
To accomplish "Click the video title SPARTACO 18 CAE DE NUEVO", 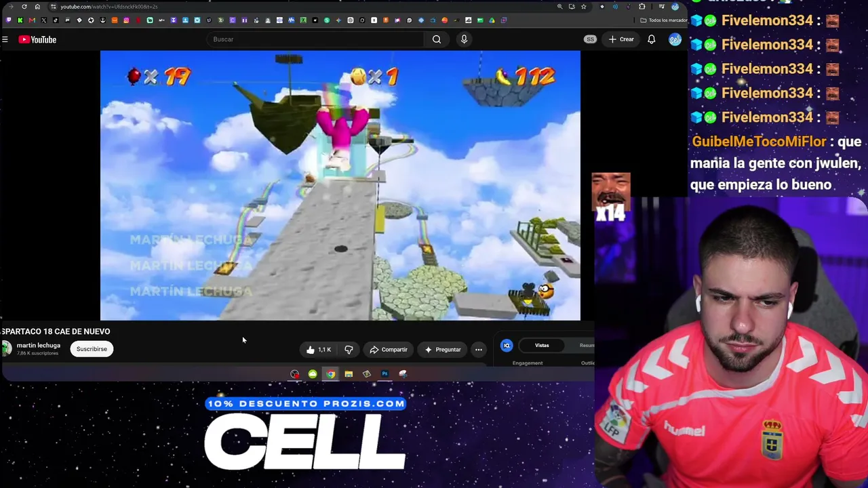I will (x=56, y=331).
